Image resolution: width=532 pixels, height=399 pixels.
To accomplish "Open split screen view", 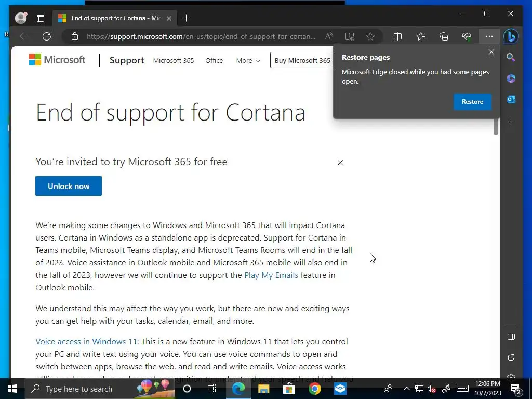I will click(397, 36).
